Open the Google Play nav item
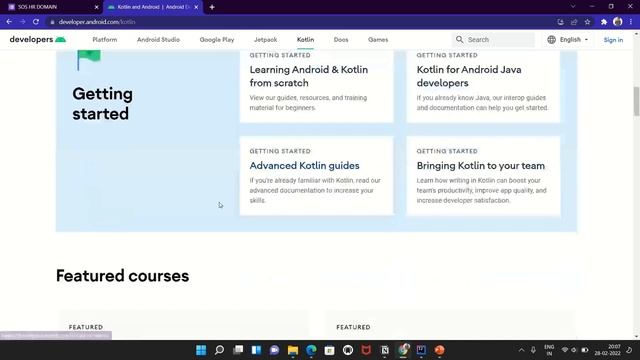The height and width of the screenshot is (360, 640). 217,40
